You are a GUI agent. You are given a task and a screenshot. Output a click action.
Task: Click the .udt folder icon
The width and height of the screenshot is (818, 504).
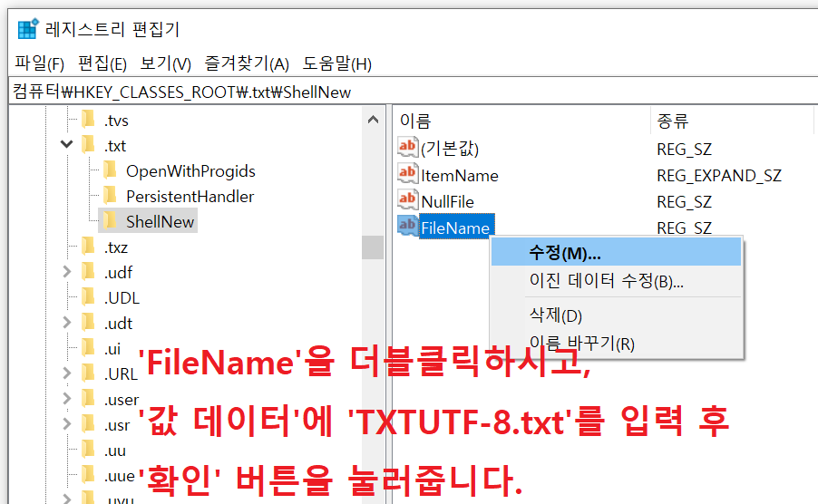[89, 323]
